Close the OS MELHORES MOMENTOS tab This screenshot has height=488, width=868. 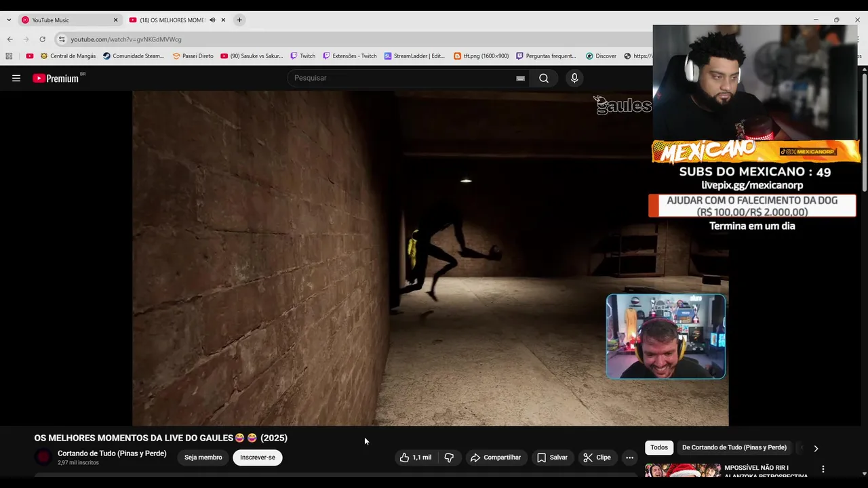pyautogui.click(x=223, y=20)
